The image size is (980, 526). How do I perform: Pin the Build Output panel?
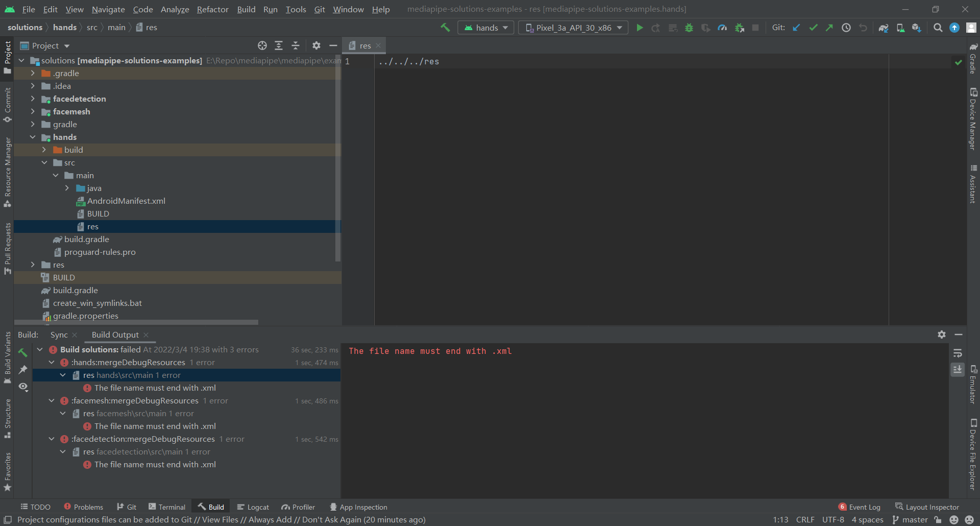23,370
